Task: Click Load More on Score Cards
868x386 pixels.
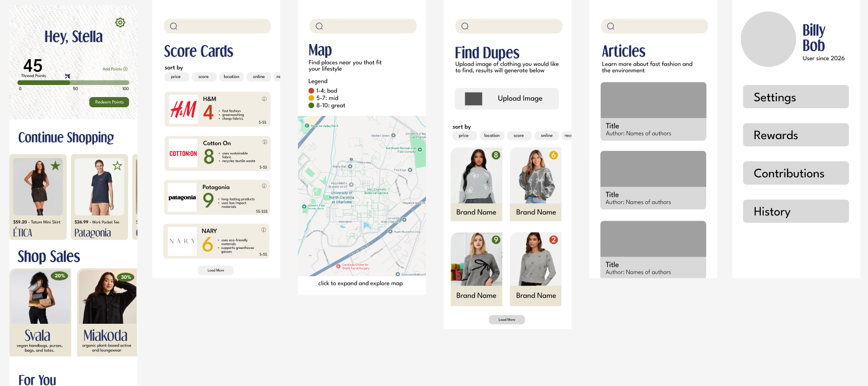Action: [x=215, y=270]
